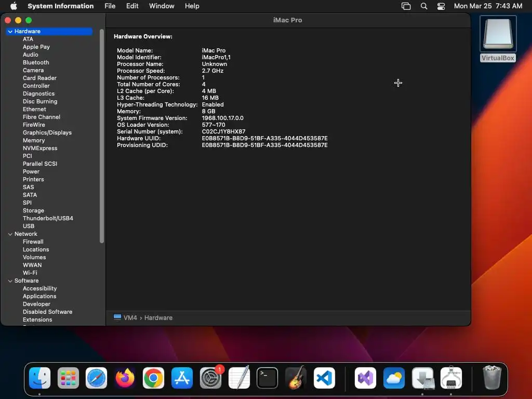Open Finder from the dock
Screen dimensions: 532x399
pyautogui.click(x=39, y=378)
